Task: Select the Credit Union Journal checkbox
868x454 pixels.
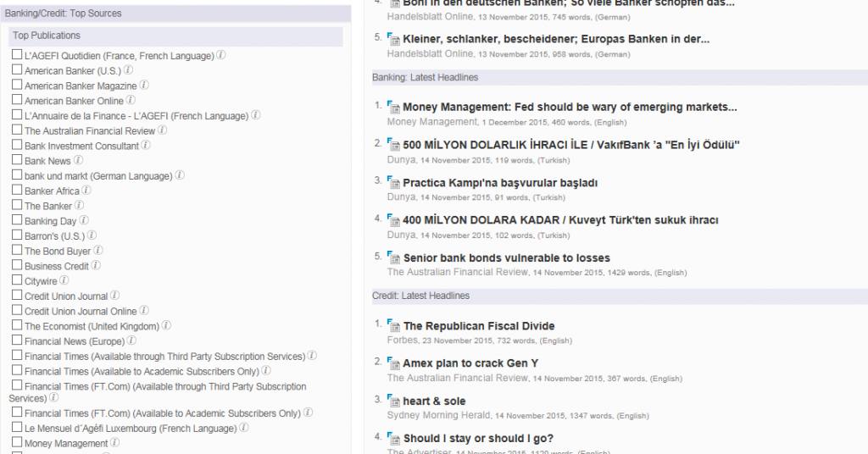Action: [x=17, y=296]
